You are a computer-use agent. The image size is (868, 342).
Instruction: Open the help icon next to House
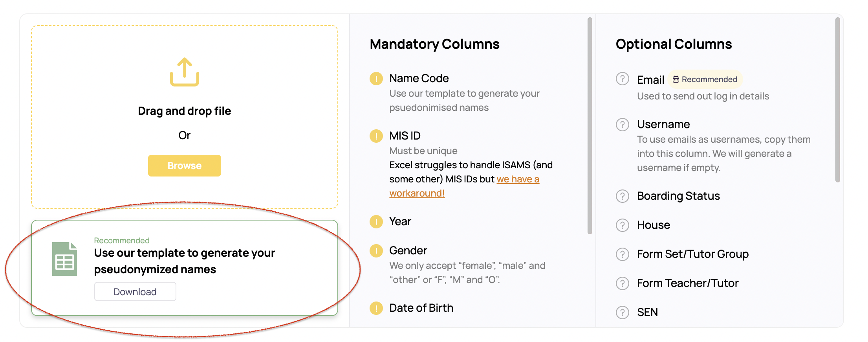tap(622, 225)
